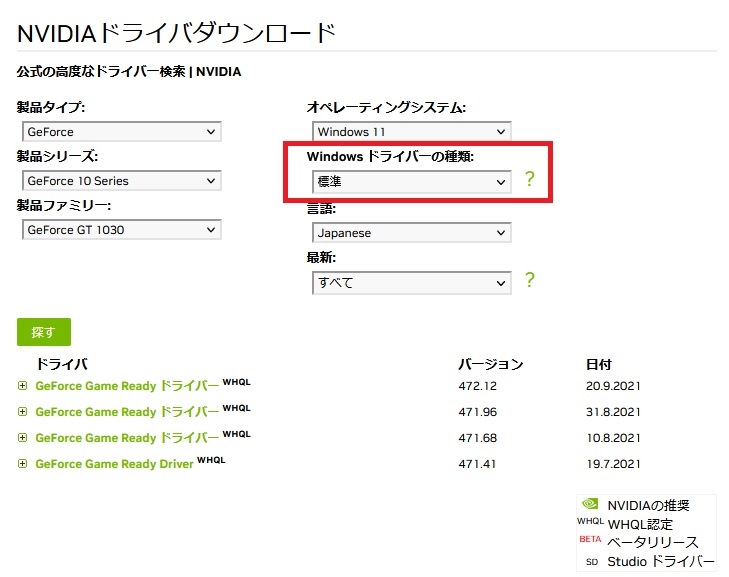Image resolution: width=729 pixels, height=577 pixels.
Task: Open the 製品シリーズ dropdown showing GeForce 10 Series
Action: point(121,181)
